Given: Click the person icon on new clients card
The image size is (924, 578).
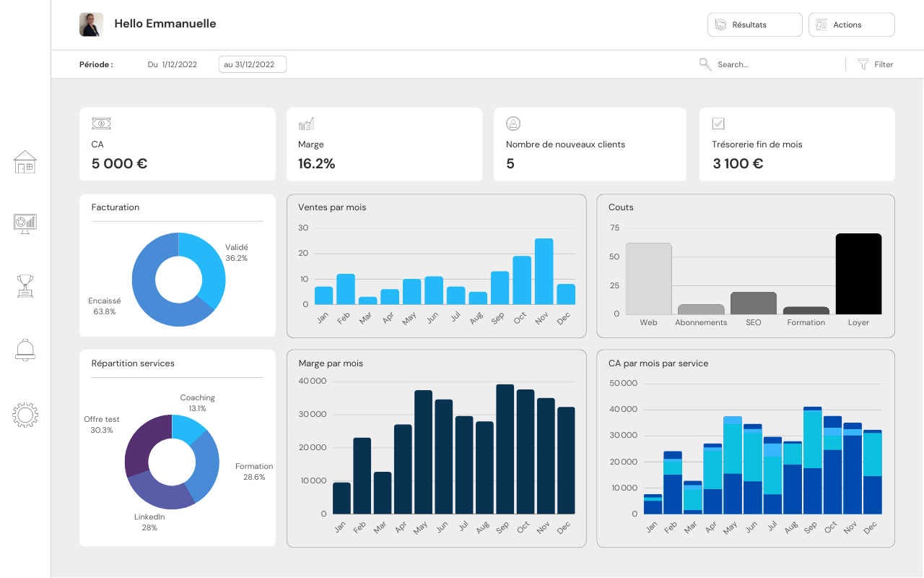Looking at the screenshot, I should coord(513,124).
